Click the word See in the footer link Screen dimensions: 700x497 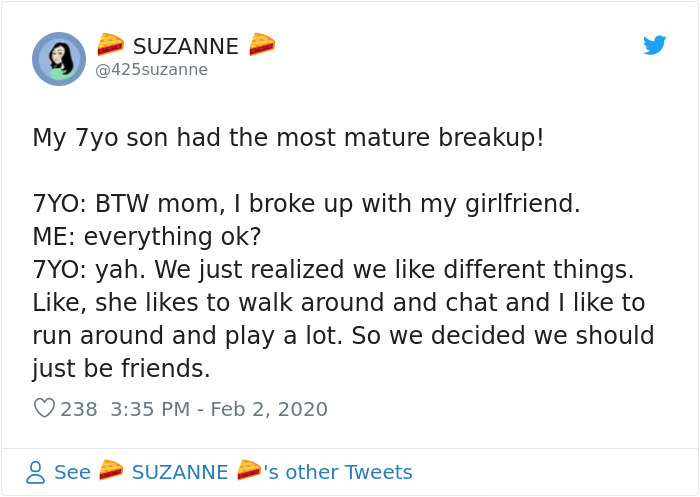(72, 472)
